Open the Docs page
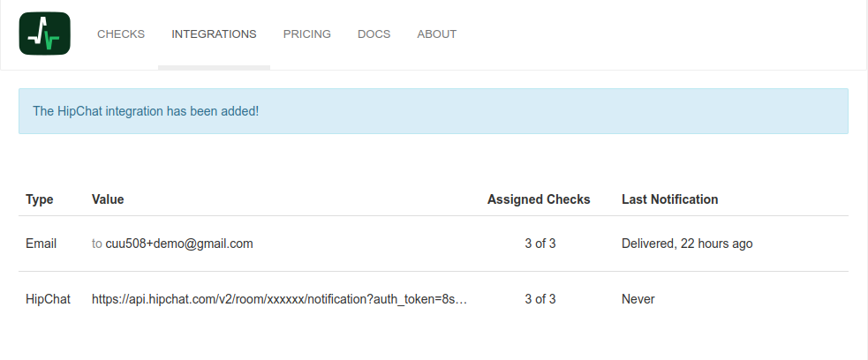The height and width of the screenshot is (360, 868). point(374,34)
